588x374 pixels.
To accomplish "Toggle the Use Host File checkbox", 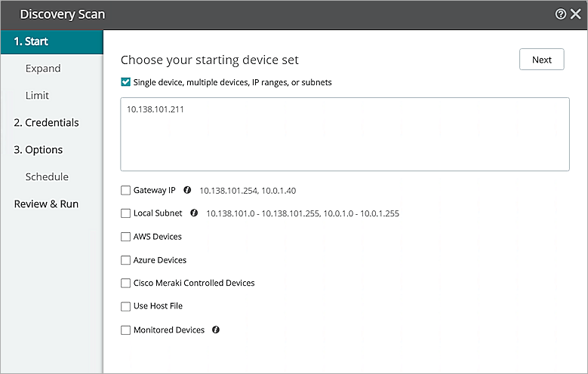I will click(x=125, y=307).
